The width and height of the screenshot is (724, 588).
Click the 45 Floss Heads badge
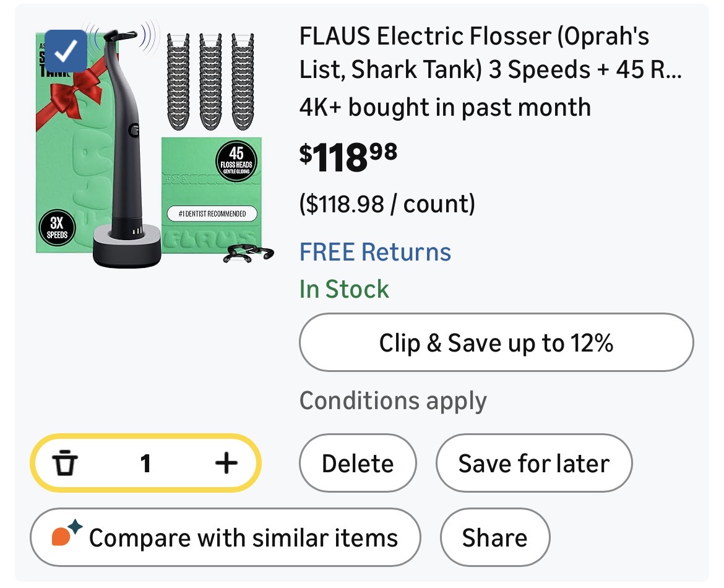236,162
